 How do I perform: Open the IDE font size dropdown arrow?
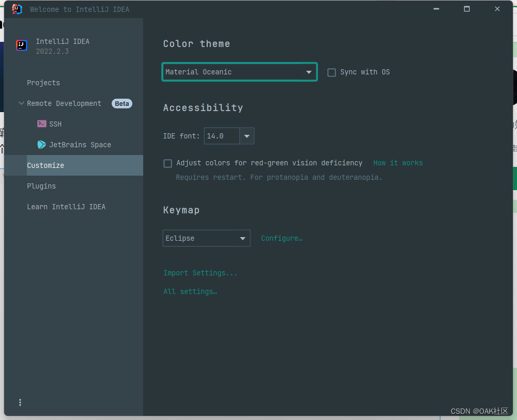(x=247, y=136)
